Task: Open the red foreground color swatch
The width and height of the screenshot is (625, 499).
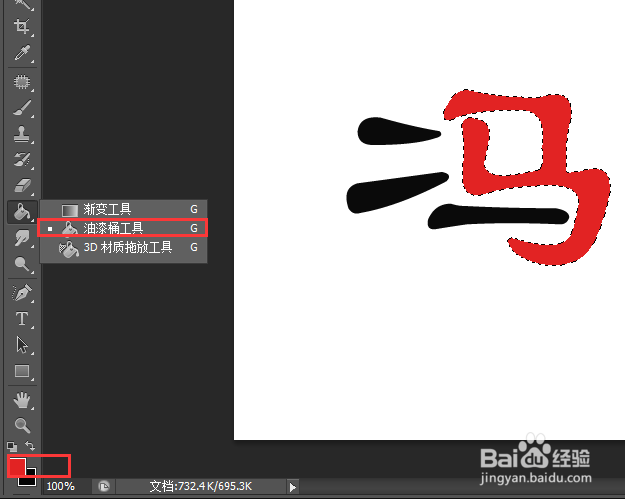Action: 17,466
